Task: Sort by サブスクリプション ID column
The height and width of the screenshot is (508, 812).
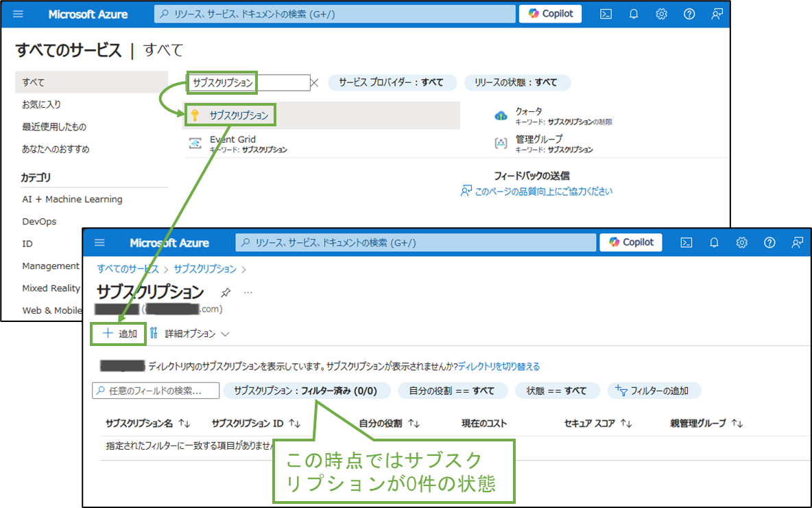Action: 256,424
